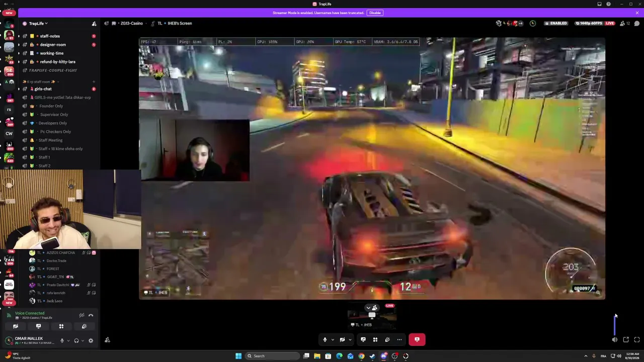644x362 pixels.
Task: Open File Explorer from the taskbar
Action: pyautogui.click(x=317, y=356)
